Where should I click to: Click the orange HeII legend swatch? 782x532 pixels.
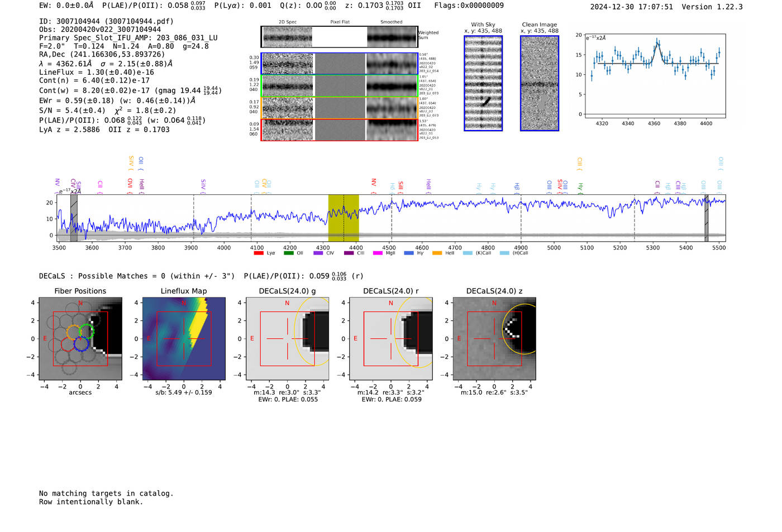click(437, 253)
